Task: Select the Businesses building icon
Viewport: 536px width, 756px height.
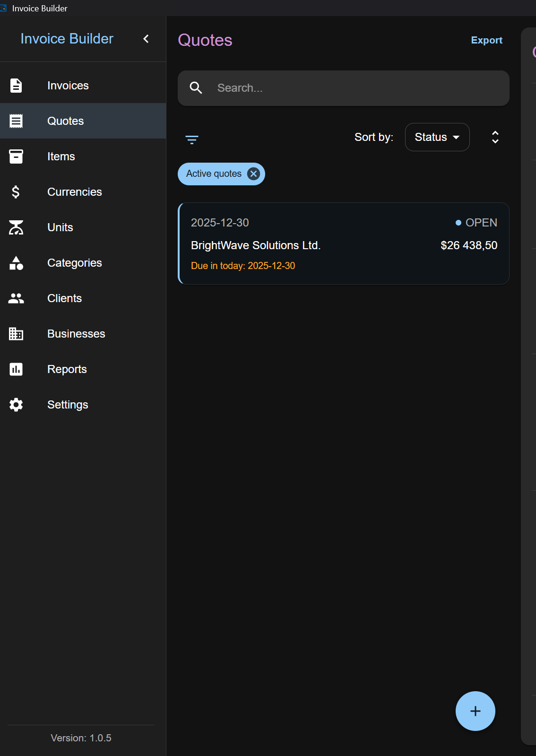Action: coord(16,334)
